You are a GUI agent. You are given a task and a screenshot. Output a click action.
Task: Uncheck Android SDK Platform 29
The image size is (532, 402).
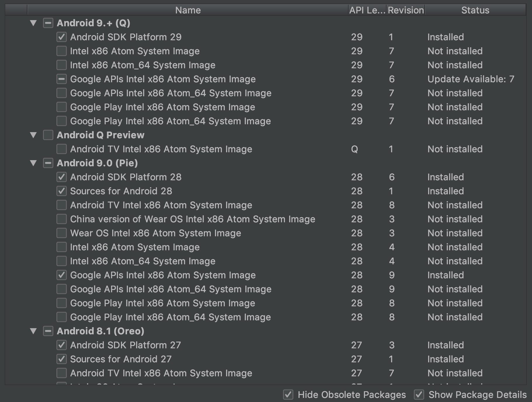point(61,37)
